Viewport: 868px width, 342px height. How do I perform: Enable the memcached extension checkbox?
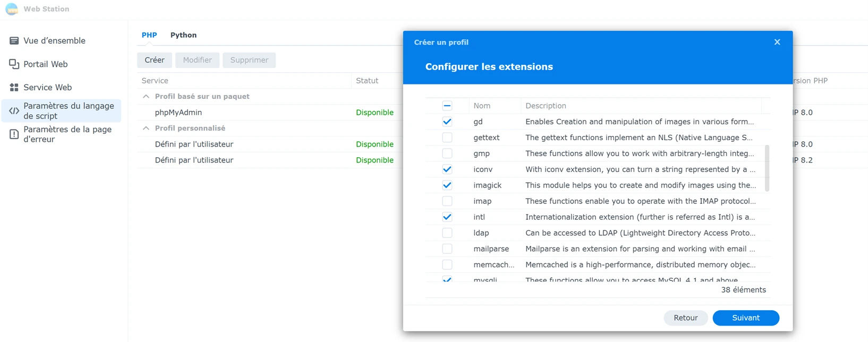447,265
